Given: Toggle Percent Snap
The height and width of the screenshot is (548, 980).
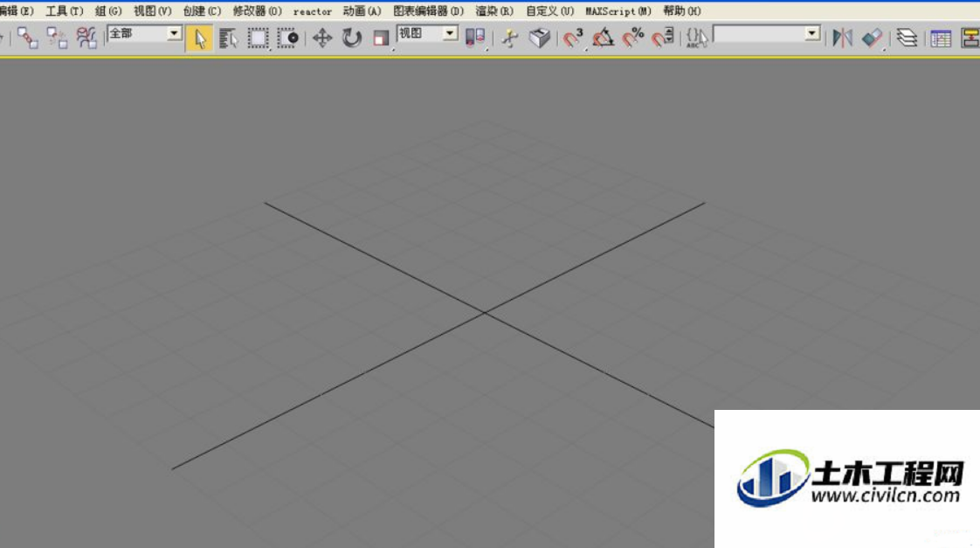Looking at the screenshot, I should click(633, 38).
